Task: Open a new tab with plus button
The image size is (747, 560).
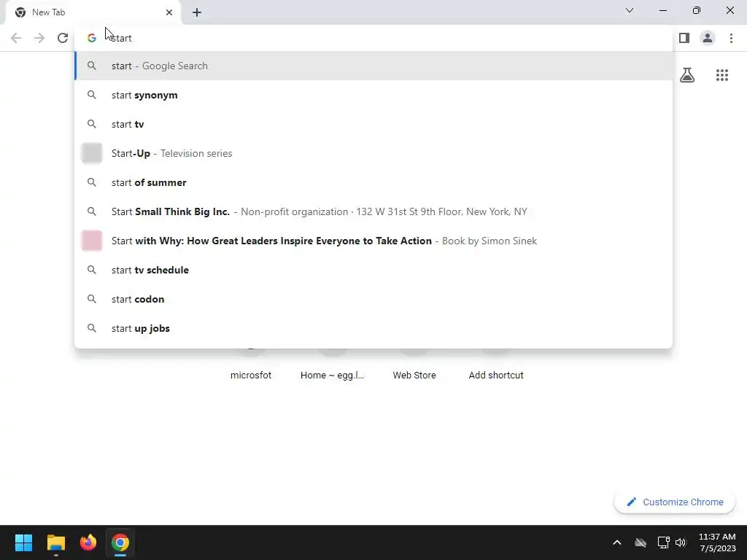Action: (x=197, y=12)
